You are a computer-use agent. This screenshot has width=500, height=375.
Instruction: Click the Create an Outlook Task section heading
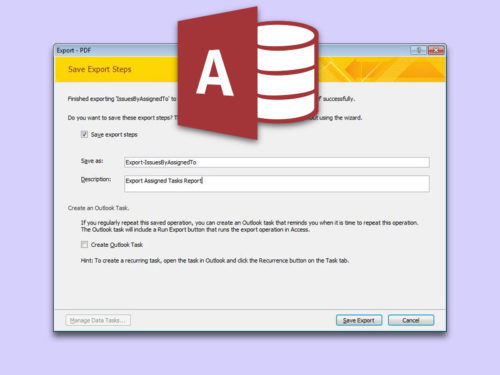pos(98,208)
